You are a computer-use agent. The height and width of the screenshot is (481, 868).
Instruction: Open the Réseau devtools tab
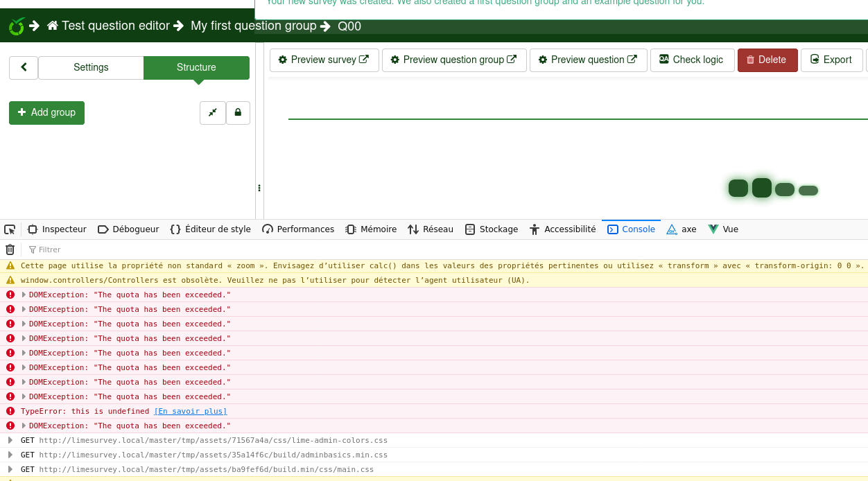coord(431,229)
